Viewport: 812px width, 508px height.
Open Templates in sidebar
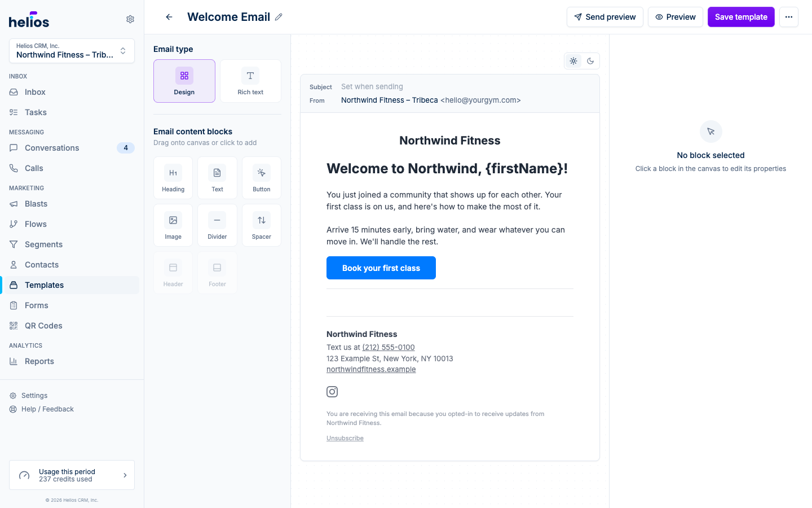(x=70, y=285)
